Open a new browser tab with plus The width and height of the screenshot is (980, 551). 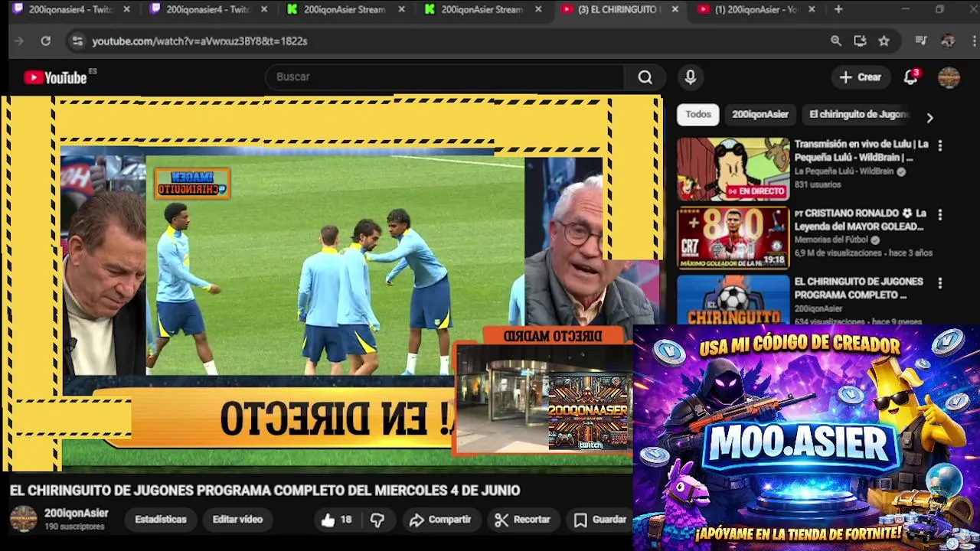pos(838,9)
